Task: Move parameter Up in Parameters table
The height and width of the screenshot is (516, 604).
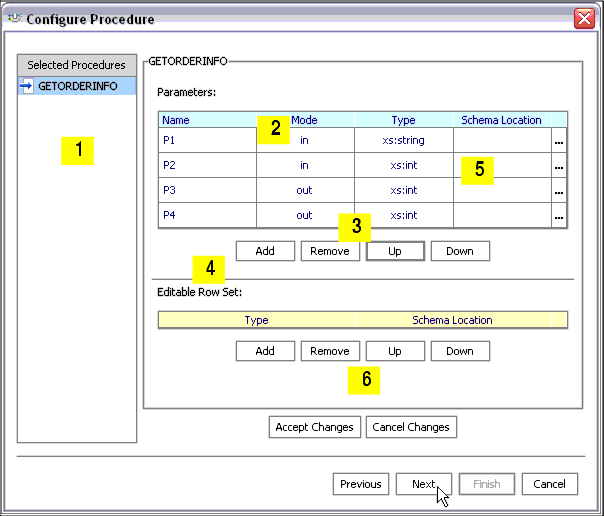Action: tap(395, 251)
